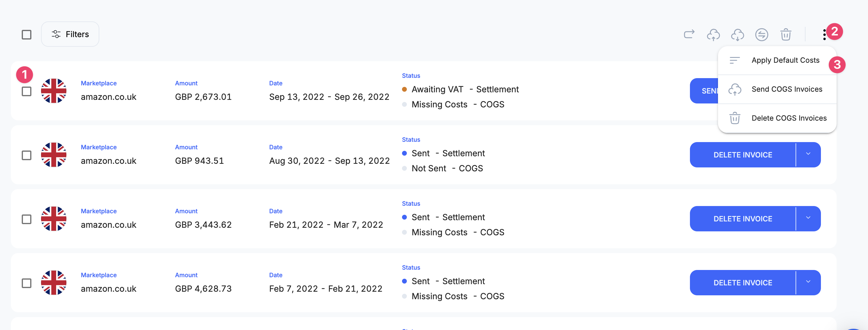Click Missing Costs - COGS in GBP 4,628.73 row
The image size is (868, 330).
453,296
